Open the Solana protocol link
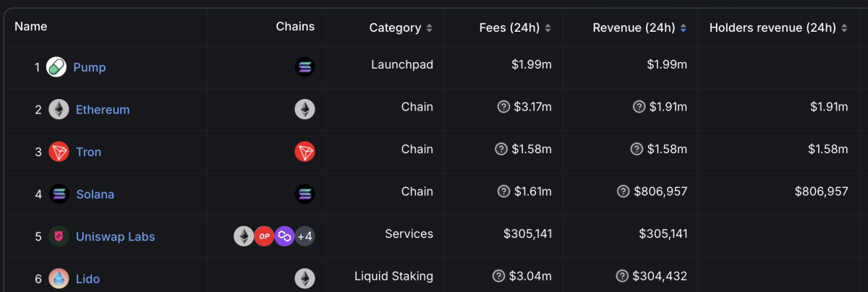Viewport: 868px width, 292px height. tap(95, 194)
